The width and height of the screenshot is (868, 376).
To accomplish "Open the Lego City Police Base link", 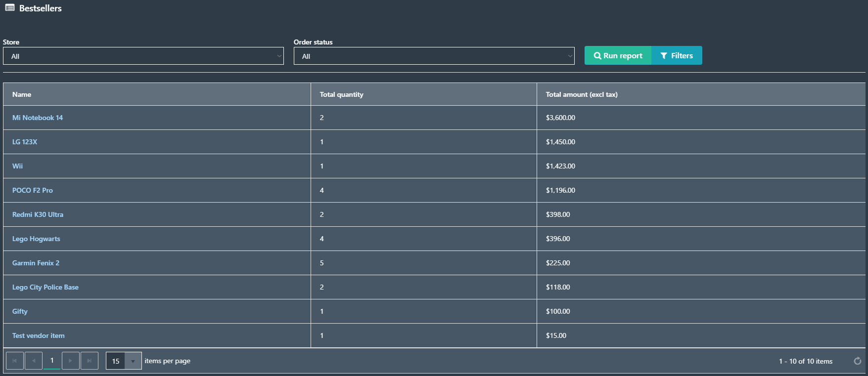I will (x=46, y=287).
